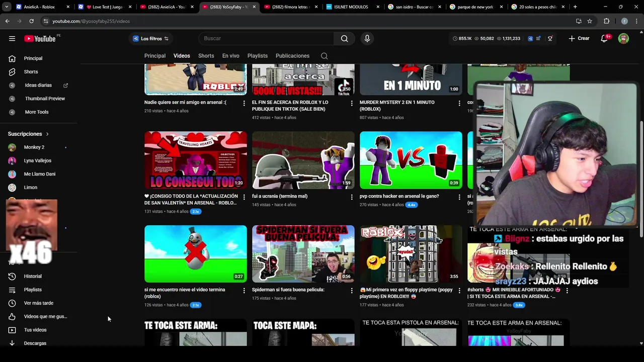Open Ver más tarde list
The image size is (644, 362).
point(39,303)
